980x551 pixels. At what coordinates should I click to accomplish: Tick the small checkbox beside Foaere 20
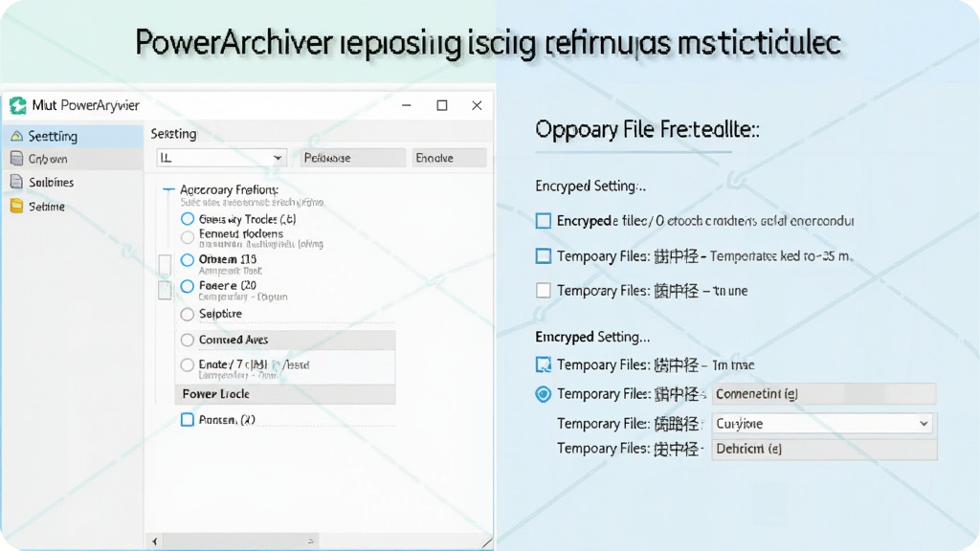[165, 291]
